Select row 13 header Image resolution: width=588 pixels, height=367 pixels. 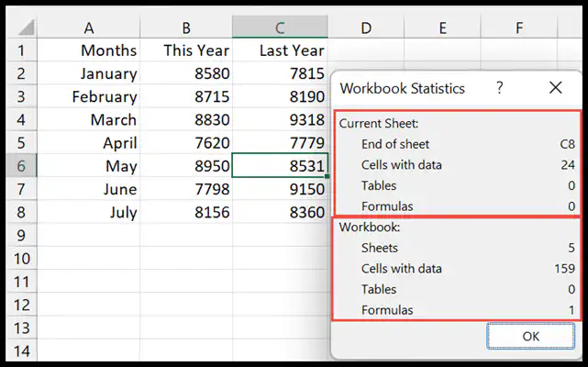[x=22, y=328]
